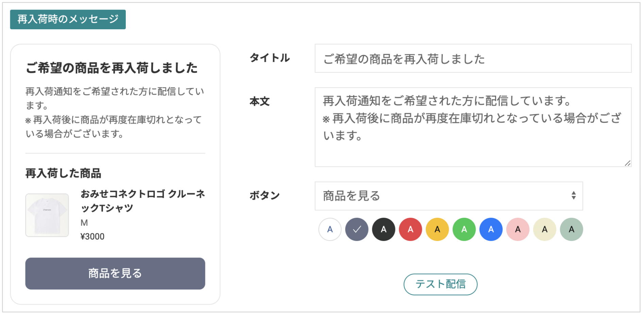Click into the 本文 text area
644x316 pixels.
click(473, 127)
